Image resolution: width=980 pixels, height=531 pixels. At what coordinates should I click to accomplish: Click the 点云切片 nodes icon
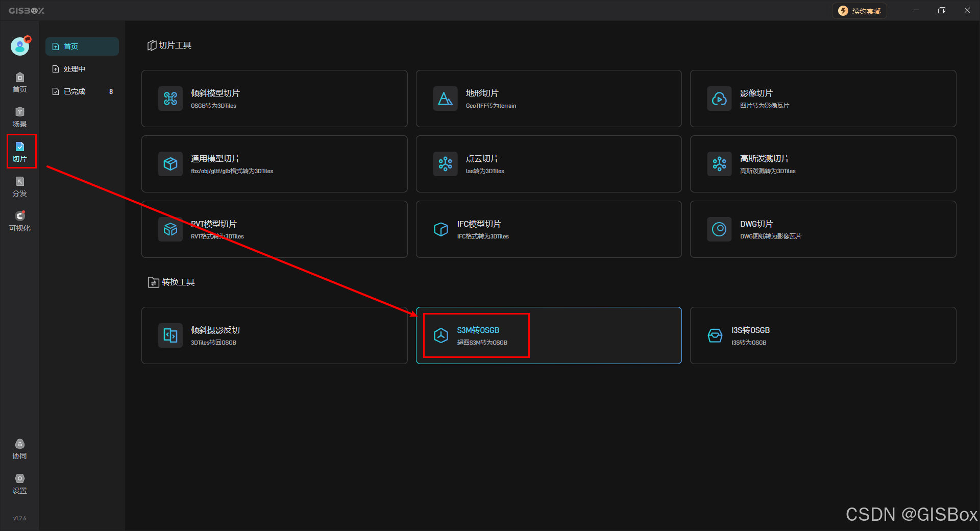(445, 164)
